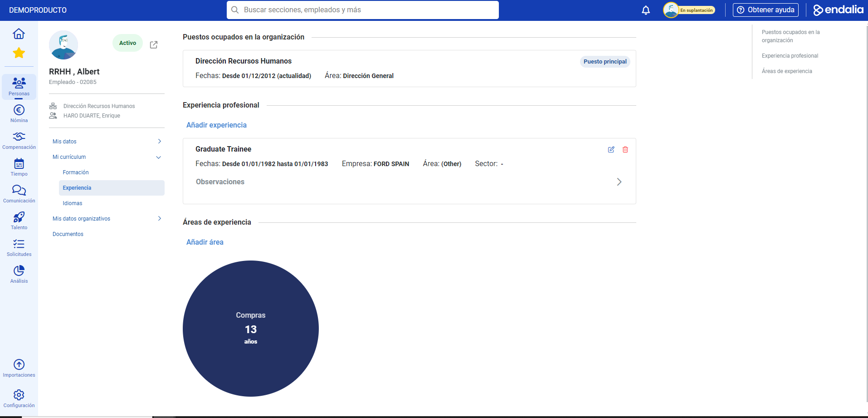Open the Configuración settings
Screen dimensions: 868x418
(x=19, y=398)
